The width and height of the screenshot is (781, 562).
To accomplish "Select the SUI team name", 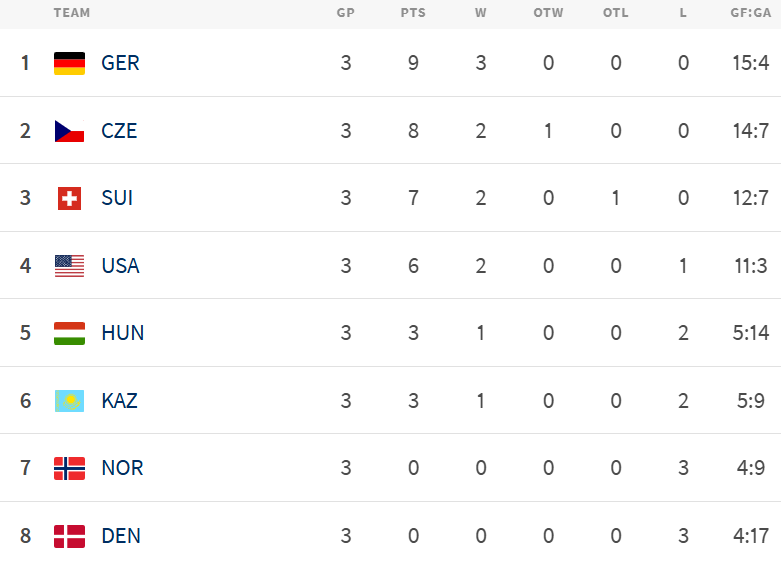I will [x=117, y=198].
